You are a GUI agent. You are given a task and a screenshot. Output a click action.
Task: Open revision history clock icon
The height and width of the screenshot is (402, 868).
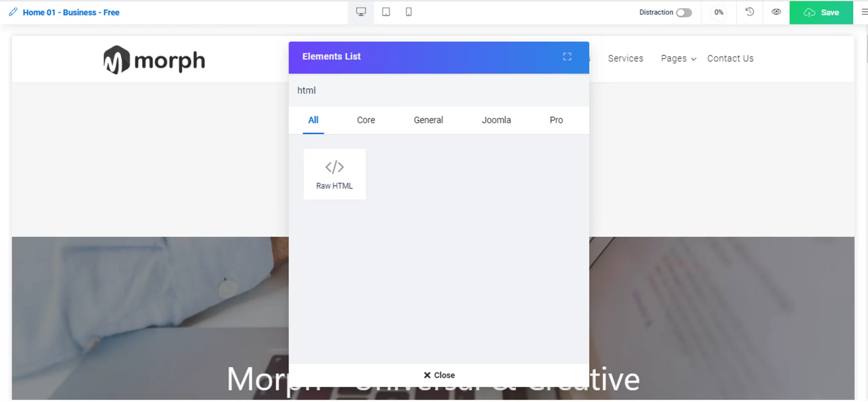pos(749,12)
